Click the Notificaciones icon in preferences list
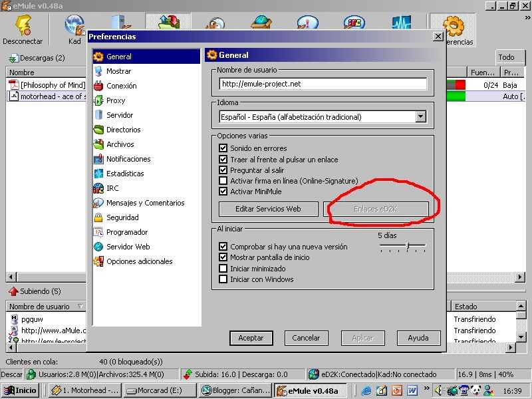The height and width of the screenshot is (399, 532). click(98, 159)
